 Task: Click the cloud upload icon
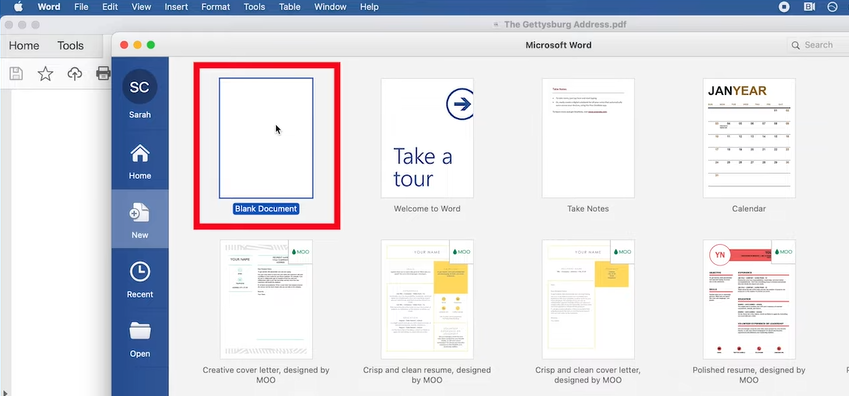[x=75, y=74]
